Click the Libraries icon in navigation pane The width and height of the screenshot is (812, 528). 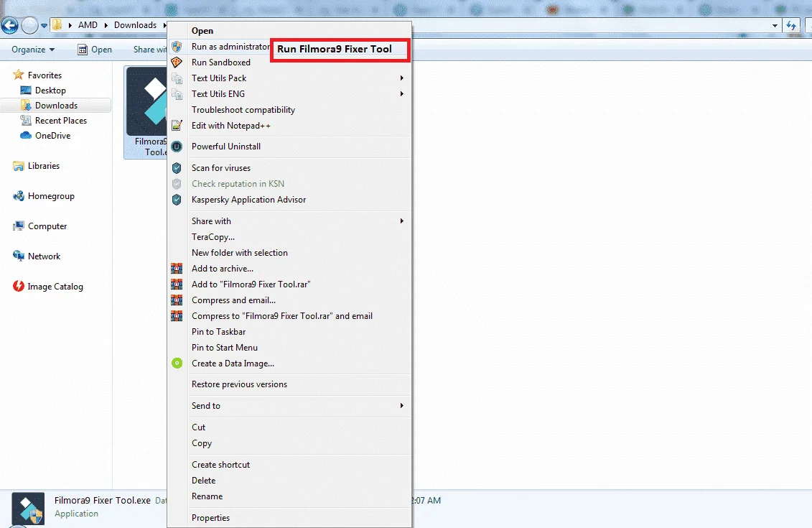click(19, 166)
